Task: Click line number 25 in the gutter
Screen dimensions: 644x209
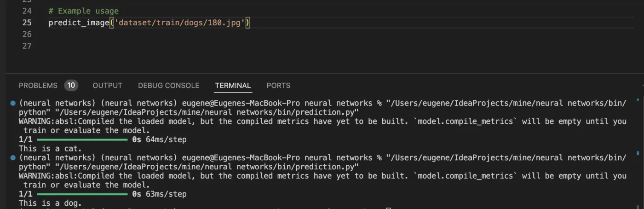Action: coord(27,23)
